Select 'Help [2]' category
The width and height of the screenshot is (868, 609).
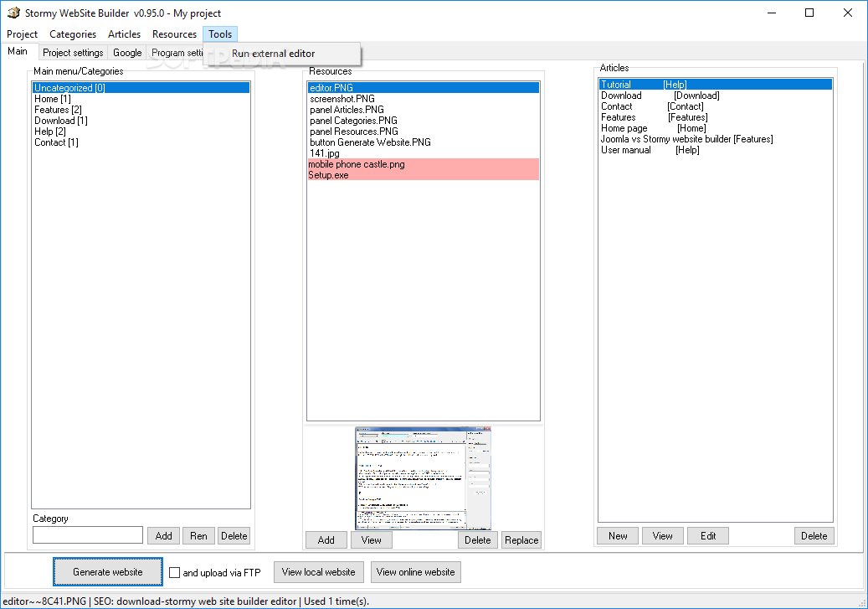(x=141, y=132)
